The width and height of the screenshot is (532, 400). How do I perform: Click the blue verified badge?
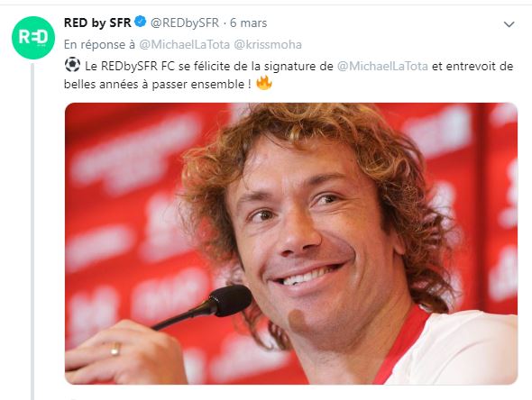(140, 22)
